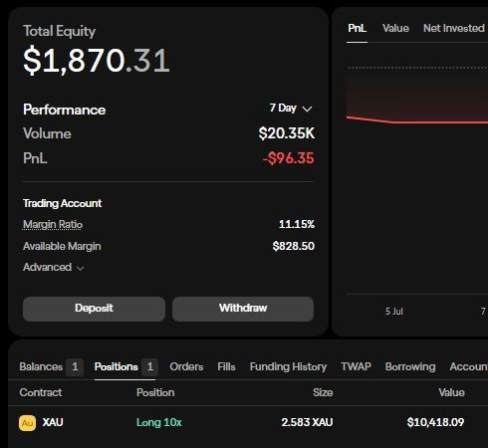Viewport: 488px width, 448px height.
Task: Click the Available Margin value $828.50
Action: click(x=293, y=246)
